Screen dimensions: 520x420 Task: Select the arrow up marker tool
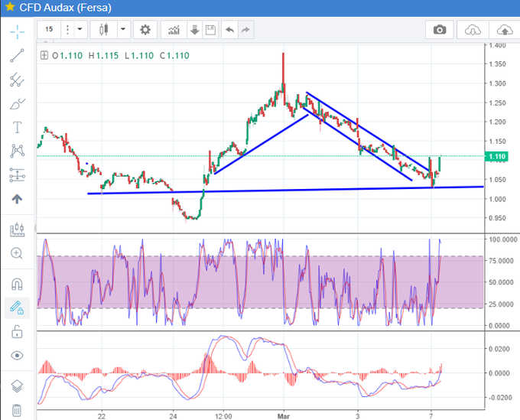click(x=17, y=199)
